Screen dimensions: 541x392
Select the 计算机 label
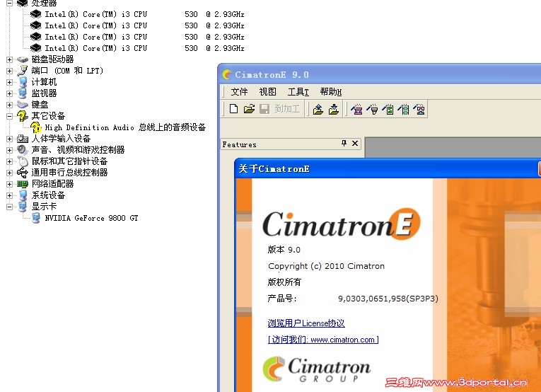point(44,82)
